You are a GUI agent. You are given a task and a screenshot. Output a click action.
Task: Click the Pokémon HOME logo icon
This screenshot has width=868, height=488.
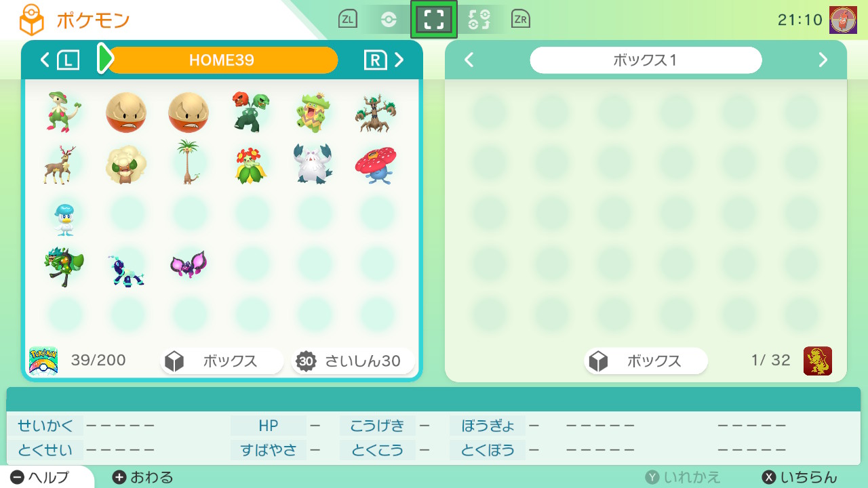tap(43, 361)
